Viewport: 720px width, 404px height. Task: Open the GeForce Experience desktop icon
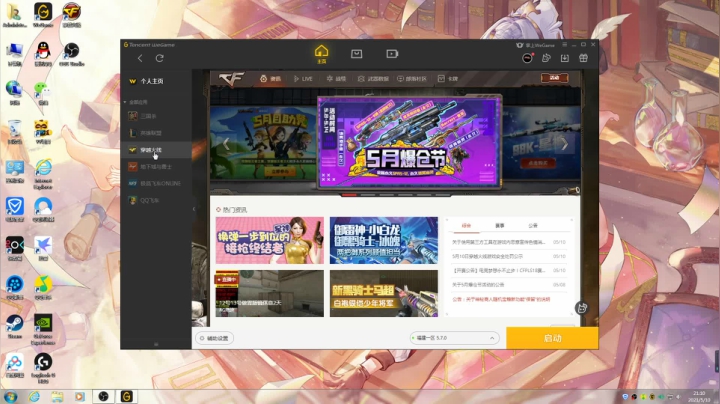pos(43,329)
